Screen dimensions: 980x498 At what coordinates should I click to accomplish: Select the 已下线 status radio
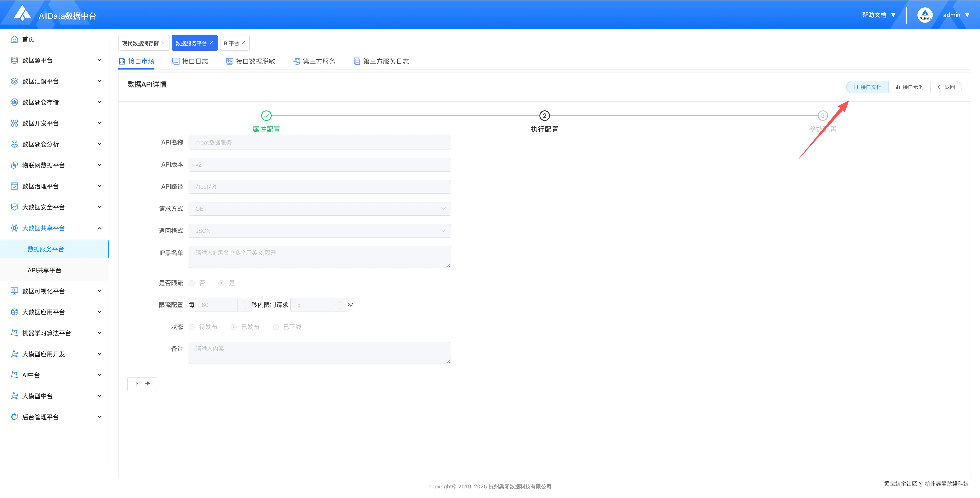pos(276,327)
